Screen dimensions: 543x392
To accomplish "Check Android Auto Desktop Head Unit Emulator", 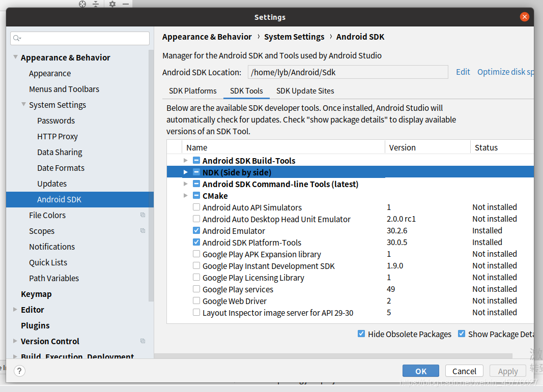I will [196, 219].
